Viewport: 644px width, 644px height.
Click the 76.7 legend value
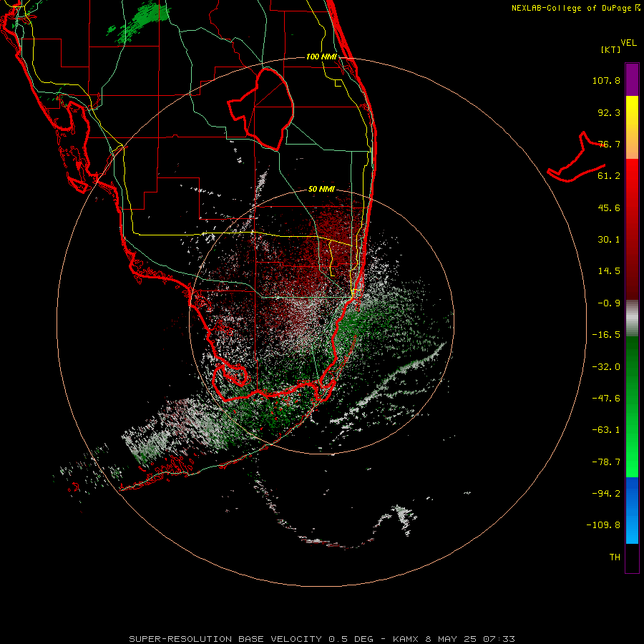point(609,144)
